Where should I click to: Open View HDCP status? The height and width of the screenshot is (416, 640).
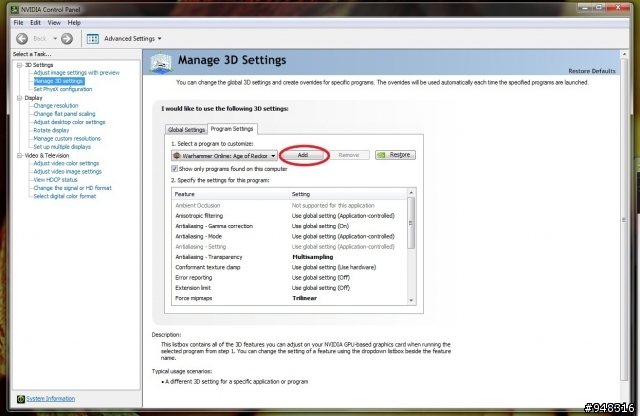click(55, 180)
